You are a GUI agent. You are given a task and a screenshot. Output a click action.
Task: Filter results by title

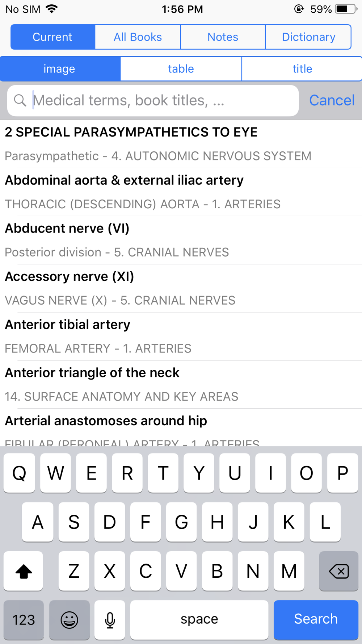(302, 69)
